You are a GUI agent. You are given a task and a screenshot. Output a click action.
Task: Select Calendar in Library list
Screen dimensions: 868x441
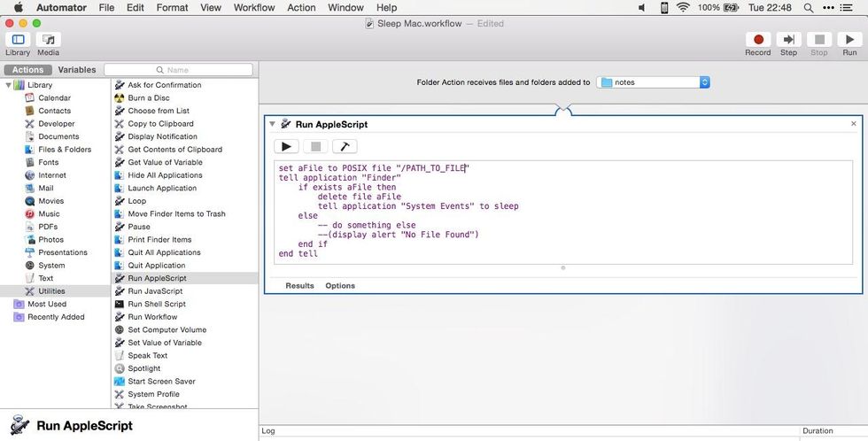pos(54,98)
